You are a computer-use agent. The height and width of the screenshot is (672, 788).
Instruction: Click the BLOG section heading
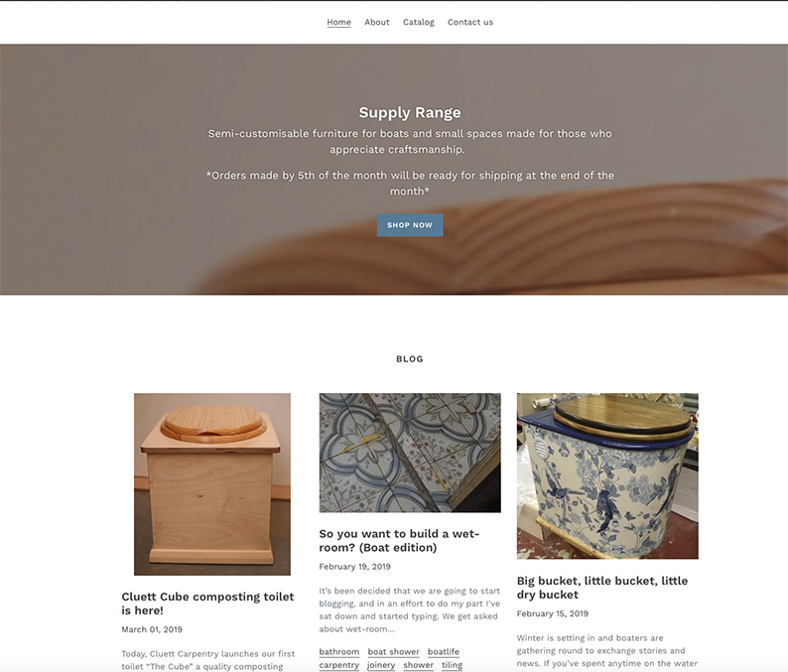(410, 359)
